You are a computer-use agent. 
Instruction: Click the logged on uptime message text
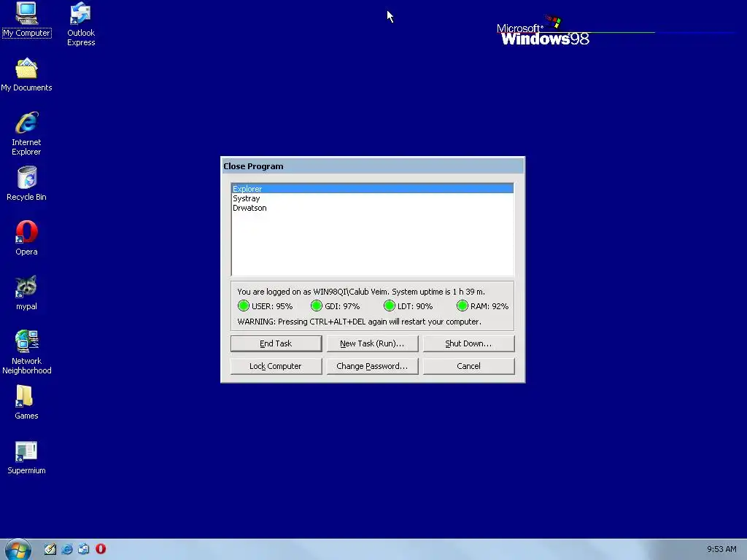tap(361, 292)
